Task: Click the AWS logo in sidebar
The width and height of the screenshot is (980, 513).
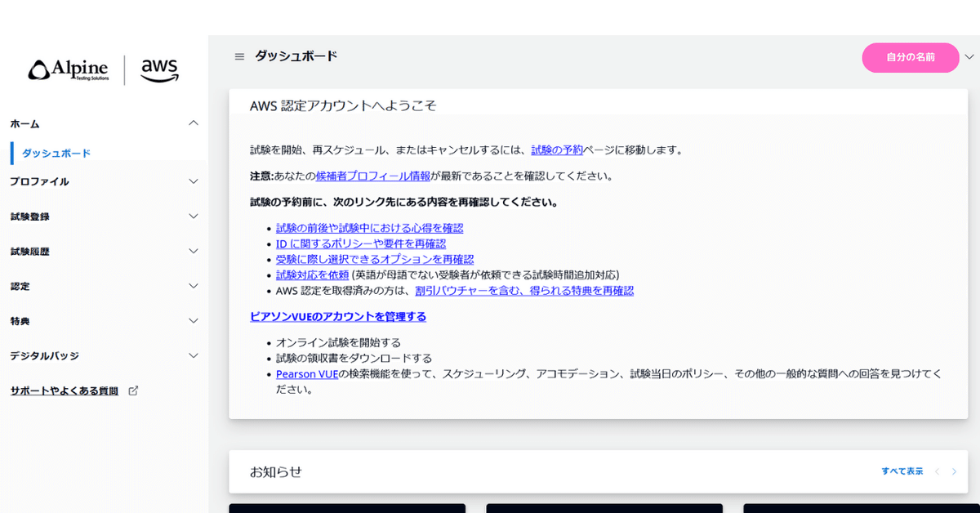Action: (159, 70)
